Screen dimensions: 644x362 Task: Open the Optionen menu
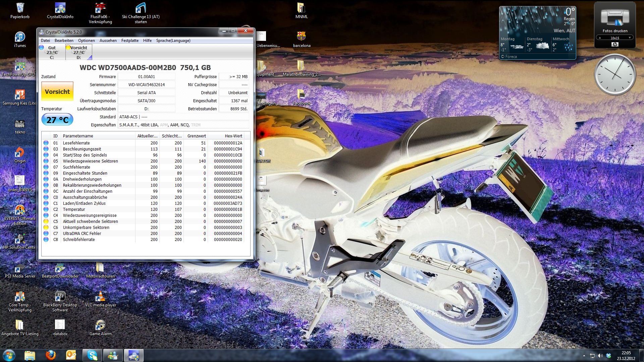(x=87, y=41)
